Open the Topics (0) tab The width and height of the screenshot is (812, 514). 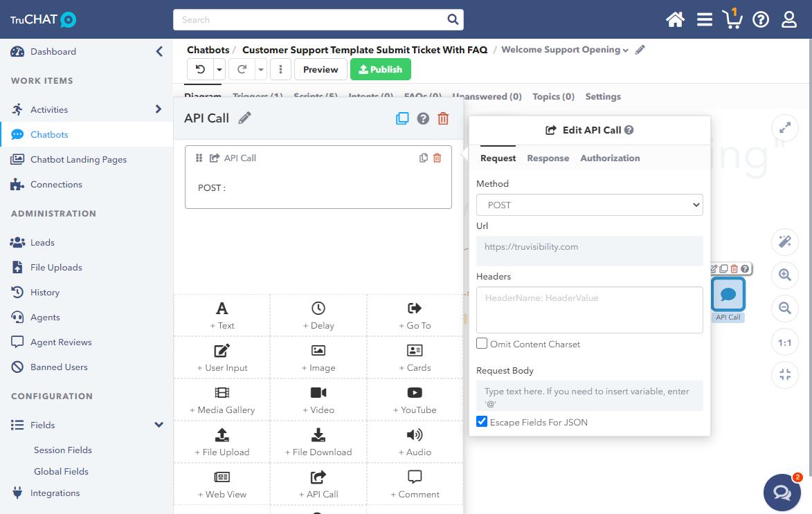click(x=553, y=96)
